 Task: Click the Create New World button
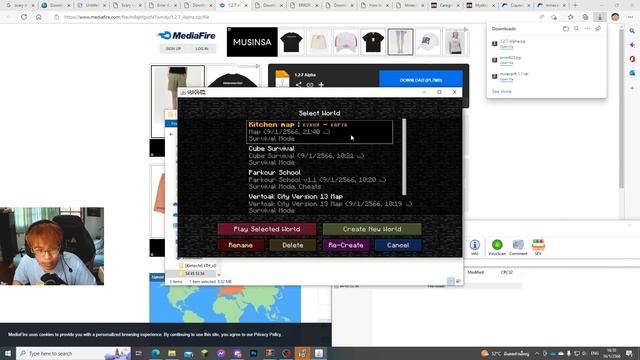coord(372,229)
